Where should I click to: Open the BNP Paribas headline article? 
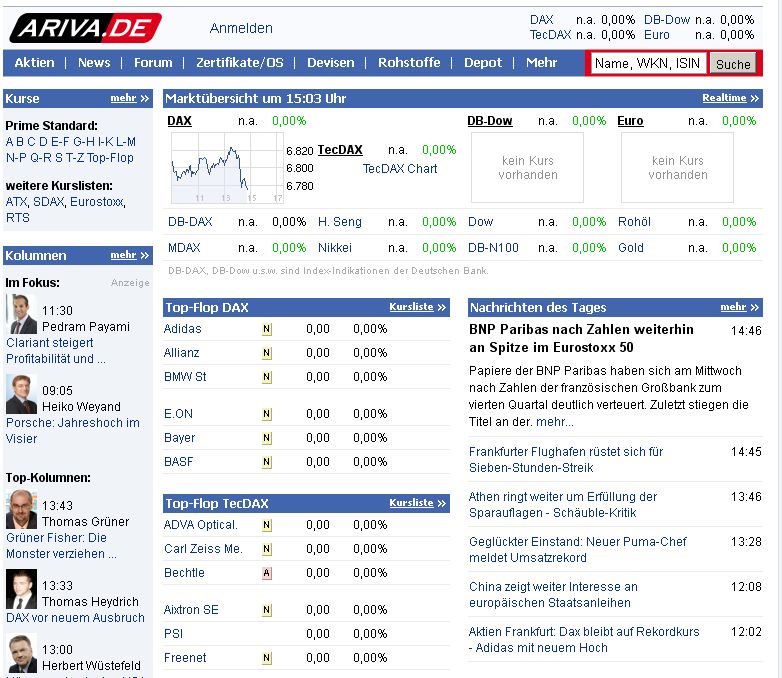pos(581,339)
